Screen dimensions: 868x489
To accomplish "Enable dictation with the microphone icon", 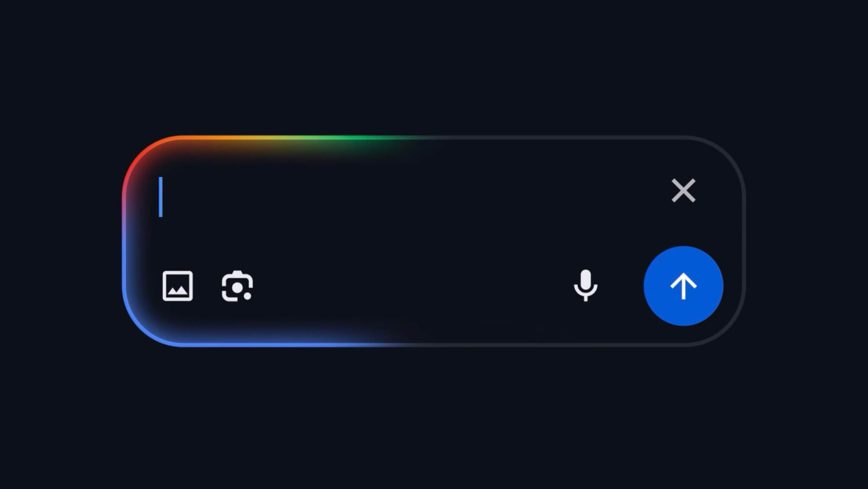I will (586, 285).
